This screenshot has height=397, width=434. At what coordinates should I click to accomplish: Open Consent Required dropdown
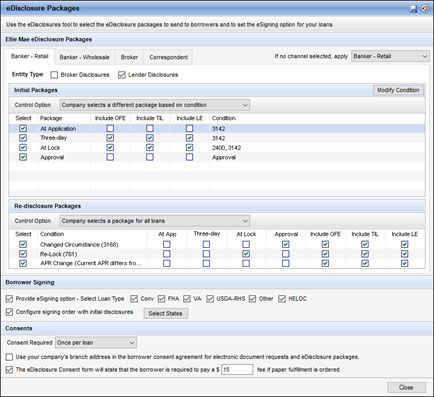click(x=96, y=343)
